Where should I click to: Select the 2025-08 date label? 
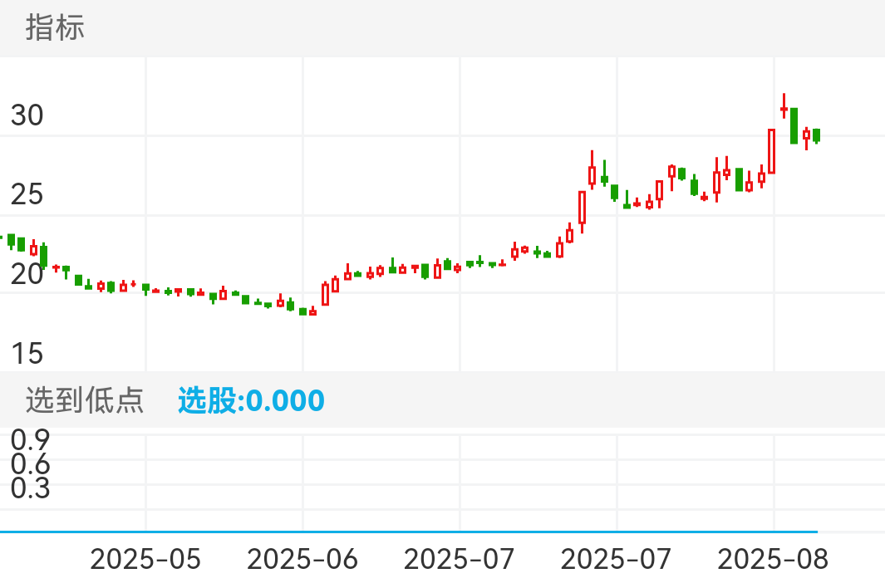774,559
